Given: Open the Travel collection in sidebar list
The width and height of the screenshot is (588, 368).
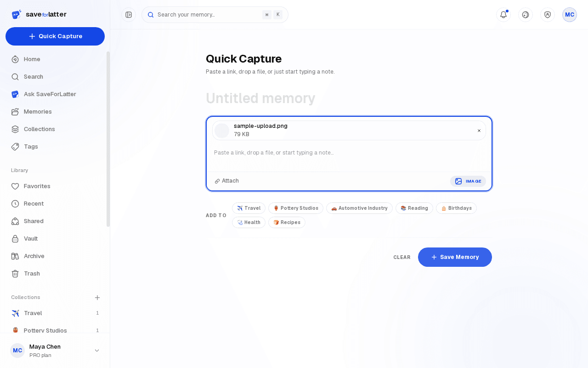Looking at the screenshot, I should pyautogui.click(x=55, y=313).
